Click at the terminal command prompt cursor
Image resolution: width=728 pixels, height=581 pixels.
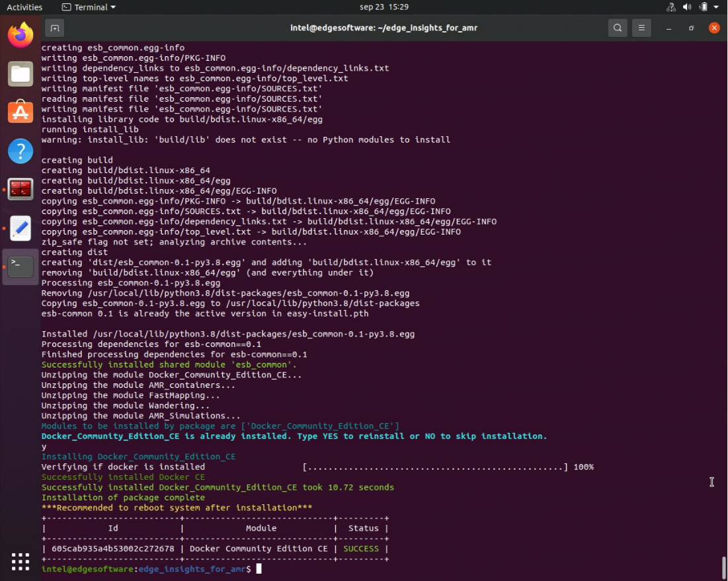pyautogui.click(x=259, y=569)
